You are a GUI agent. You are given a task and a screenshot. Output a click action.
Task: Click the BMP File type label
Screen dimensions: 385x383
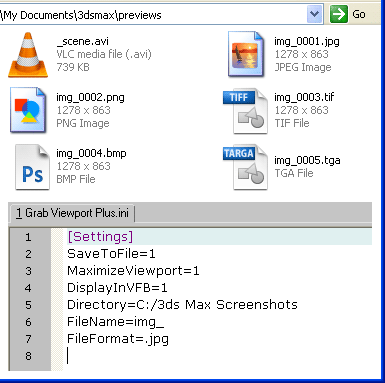point(76,179)
